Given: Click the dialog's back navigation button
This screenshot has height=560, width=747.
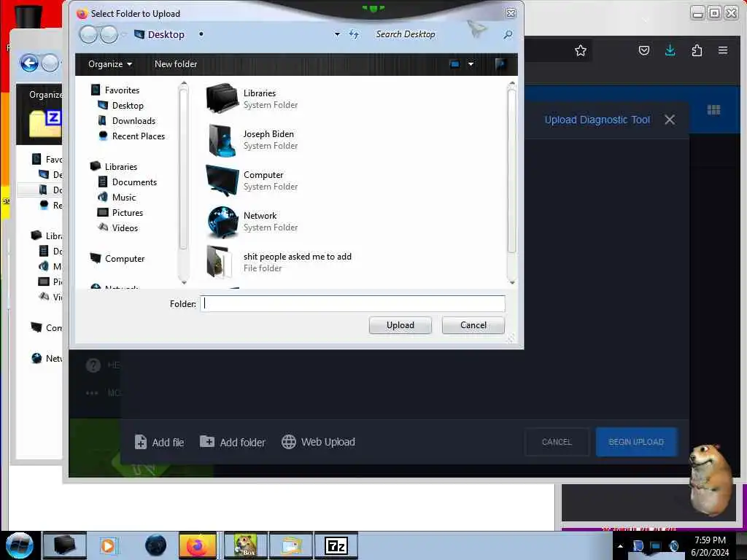Looking at the screenshot, I should click(88, 35).
